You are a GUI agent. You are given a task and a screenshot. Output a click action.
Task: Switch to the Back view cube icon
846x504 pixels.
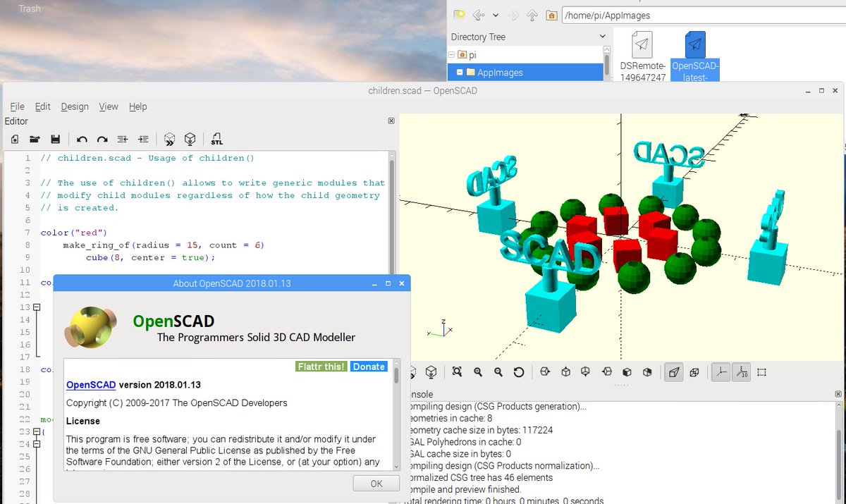point(646,372)
